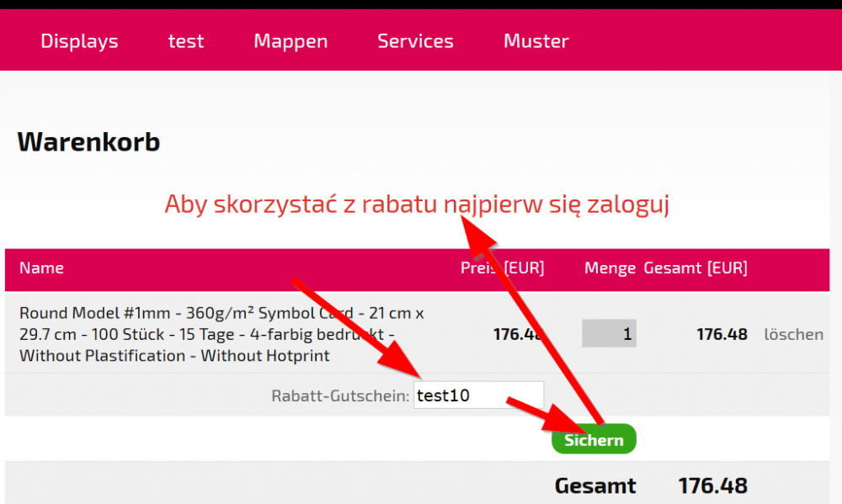Click the row total 176.48 beside löschen

(722, 334)
